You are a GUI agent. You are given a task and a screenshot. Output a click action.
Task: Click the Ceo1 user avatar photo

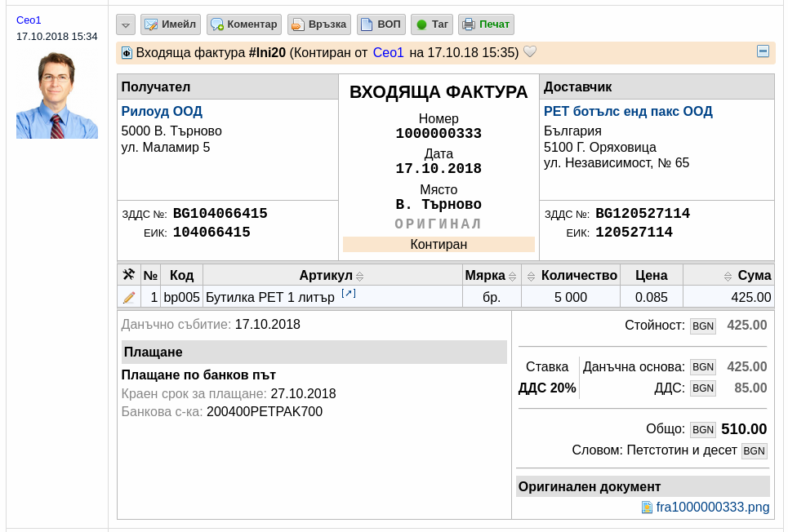[x=57, y=95]
